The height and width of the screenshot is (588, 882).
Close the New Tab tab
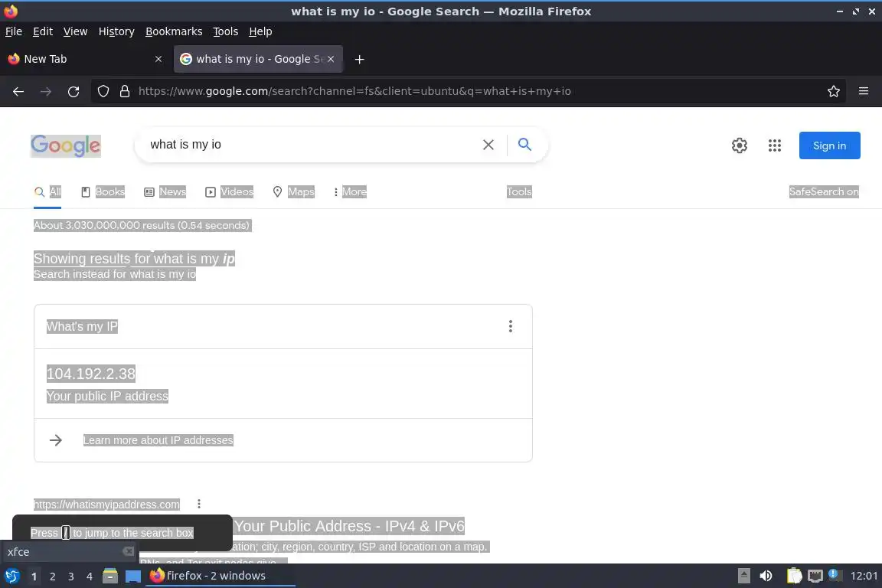click(158, 59)
